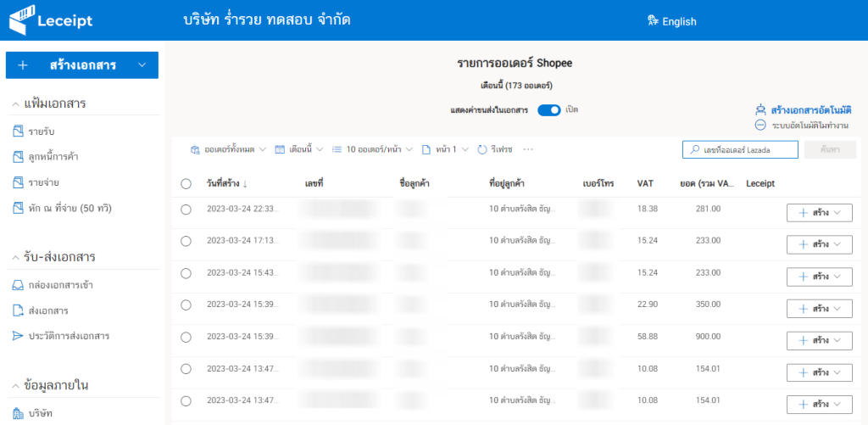Open ลูกหนี้การค้า in the sidebar
Viewport: 868px width, 425px height.
(x=53, y=157)
